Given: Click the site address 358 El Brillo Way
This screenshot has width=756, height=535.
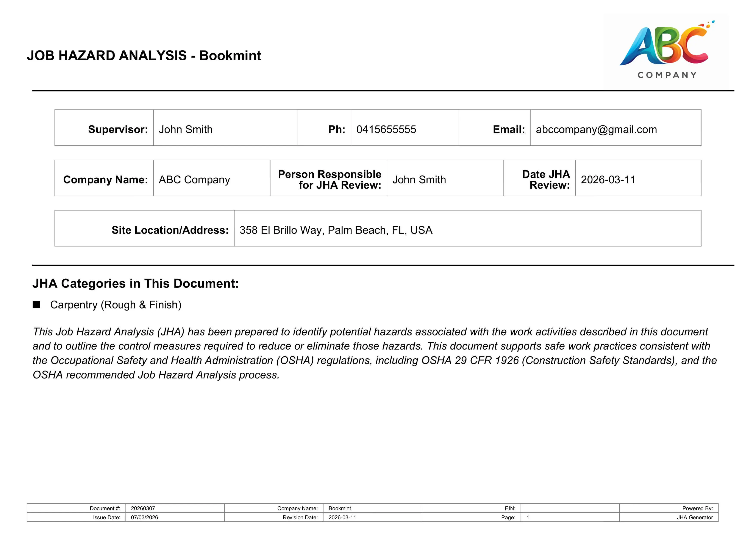Looking at the screenshot, I should tap(336, 230).
